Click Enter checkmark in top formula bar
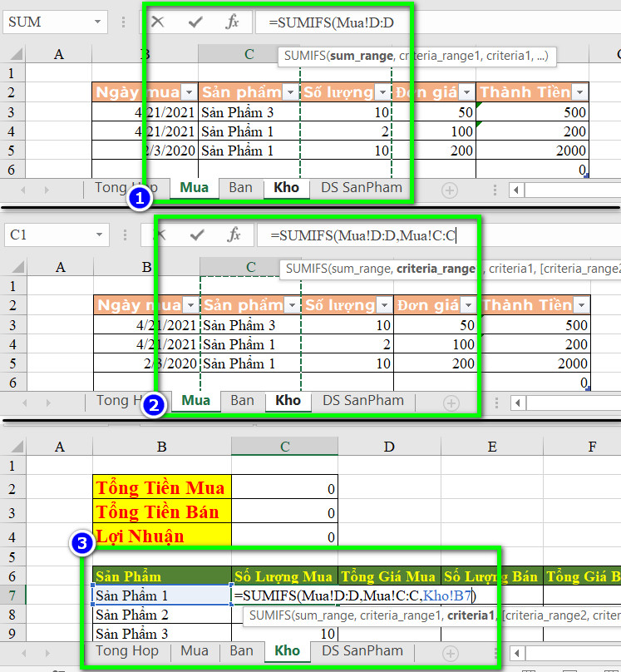 point(195,22)
